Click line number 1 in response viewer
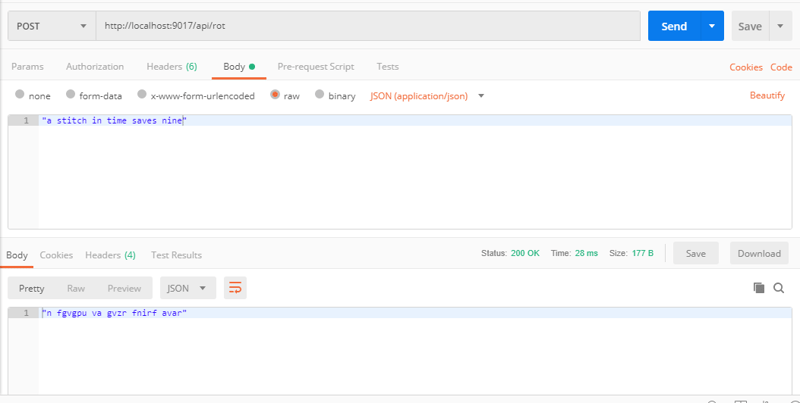 (x=26, y=313)
